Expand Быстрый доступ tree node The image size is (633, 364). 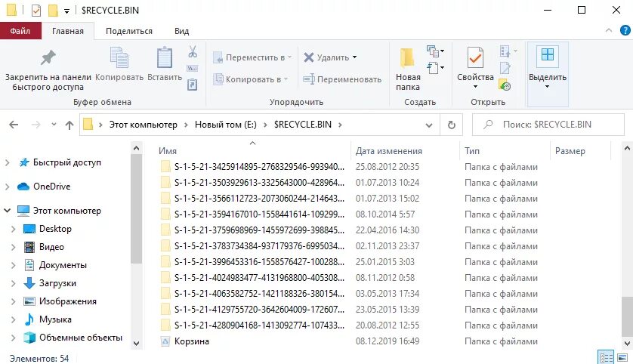pyautogui.click(x=7, y=162)
